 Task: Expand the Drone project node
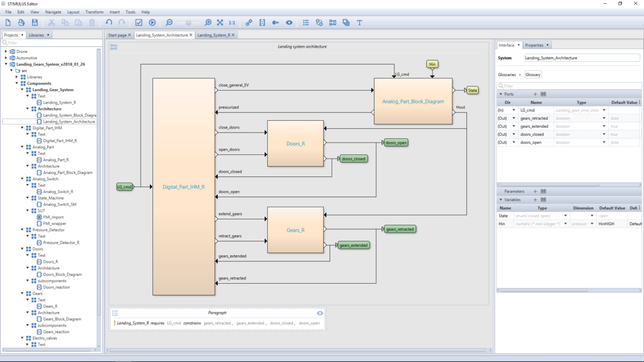point(6,51)
